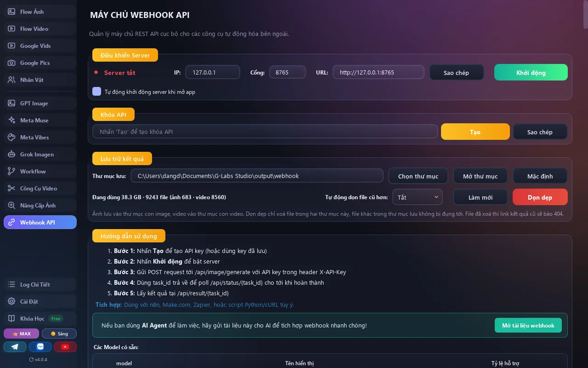Viewport: 588px width, 368px height.
Task: Toggle auto-start server checkbox
Action: coord(96,92)
